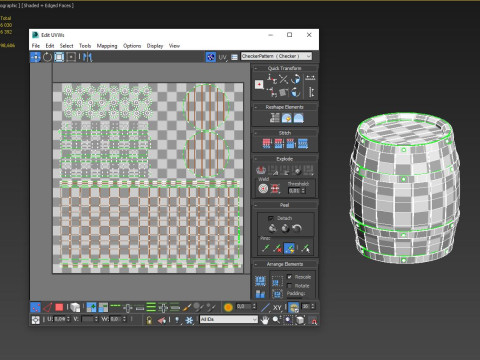Click the Break icon in Explode
The image size is (480, 360).
(261, 170)
